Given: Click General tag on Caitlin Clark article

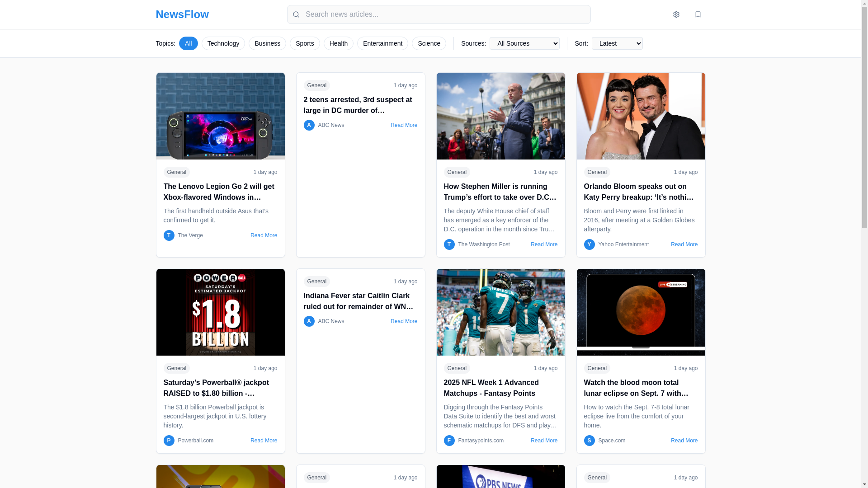Looking at the screenshot, I should [x=317, y=282].
